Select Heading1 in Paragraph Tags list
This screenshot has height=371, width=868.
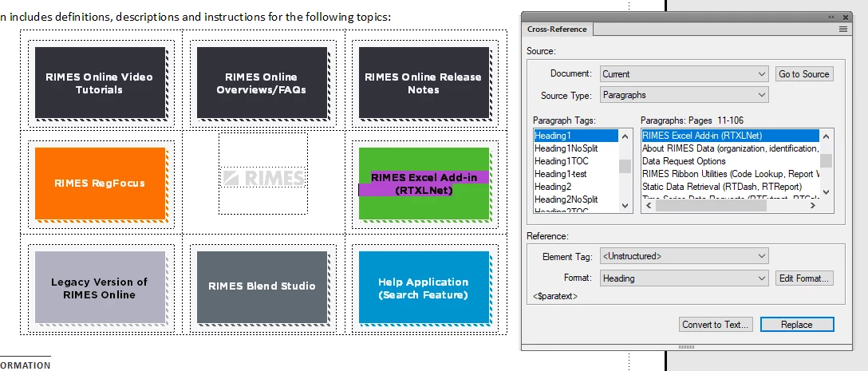point(576,135)
